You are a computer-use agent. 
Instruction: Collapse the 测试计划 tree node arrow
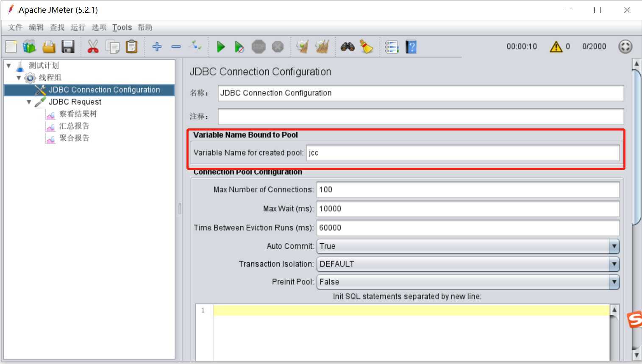8,66
